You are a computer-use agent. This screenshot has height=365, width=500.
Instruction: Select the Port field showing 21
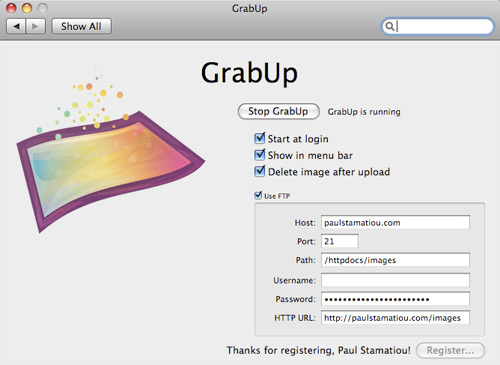[340, 241]
